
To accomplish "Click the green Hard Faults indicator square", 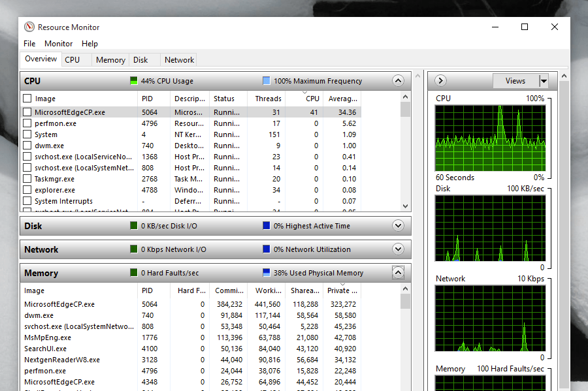I will (x=133, y=273).
